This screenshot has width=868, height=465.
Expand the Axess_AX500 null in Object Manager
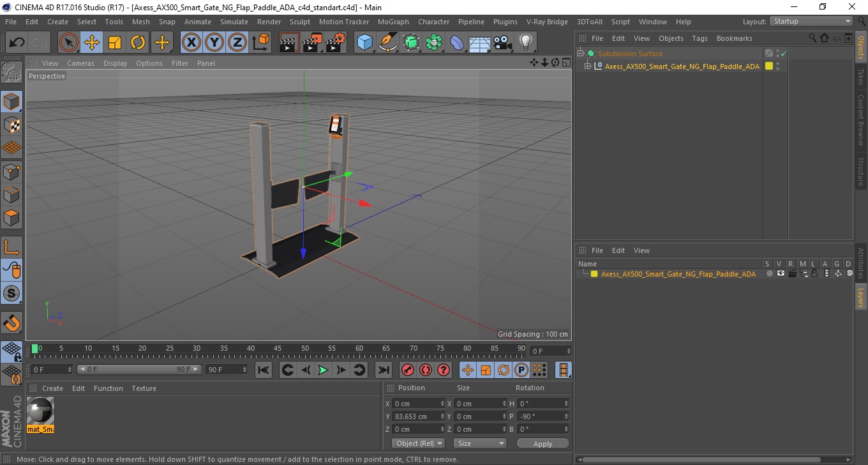[588, 66]
